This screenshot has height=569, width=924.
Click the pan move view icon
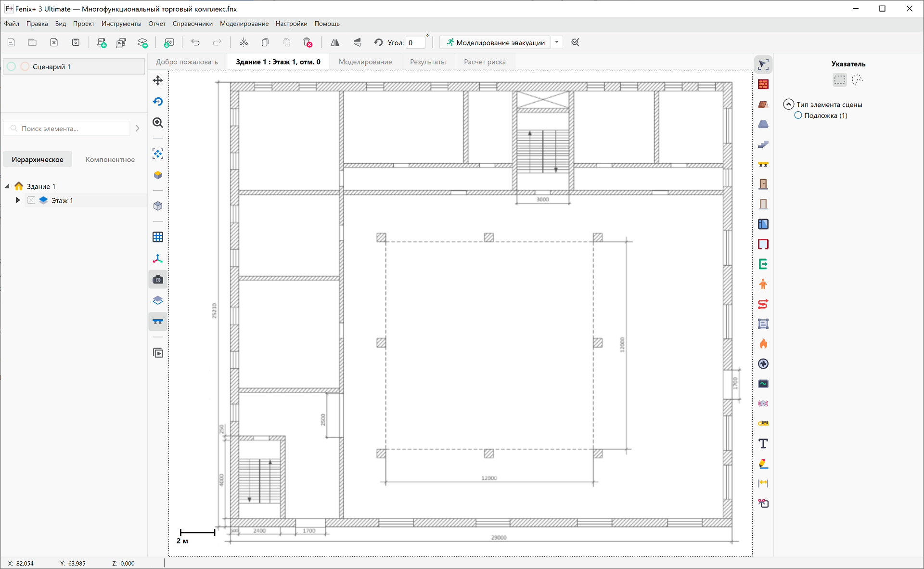click(158, 80)
